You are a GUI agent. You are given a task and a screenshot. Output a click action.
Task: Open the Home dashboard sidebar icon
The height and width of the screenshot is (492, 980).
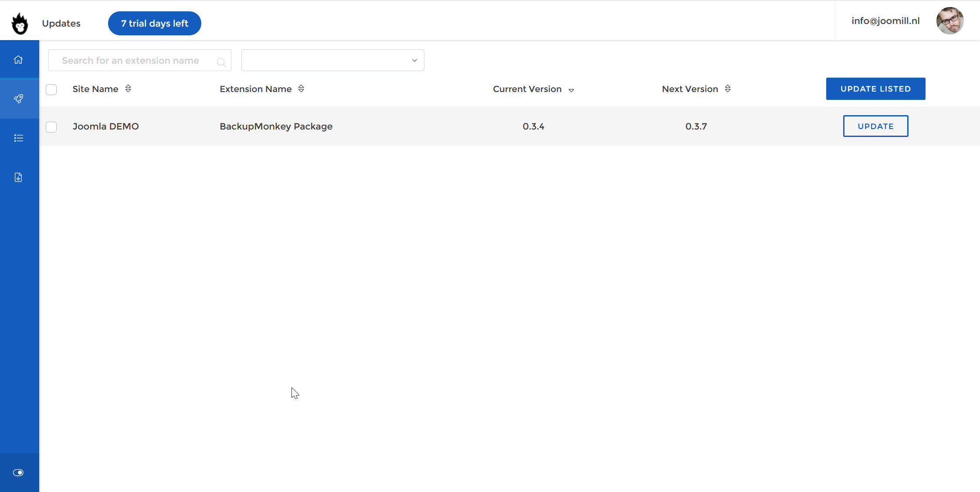(x=18, y=60)
